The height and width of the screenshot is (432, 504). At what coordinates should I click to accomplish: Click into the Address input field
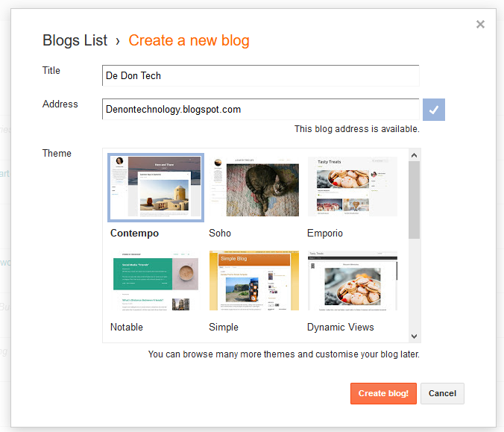pyautogui.click(x=261, y=110)
